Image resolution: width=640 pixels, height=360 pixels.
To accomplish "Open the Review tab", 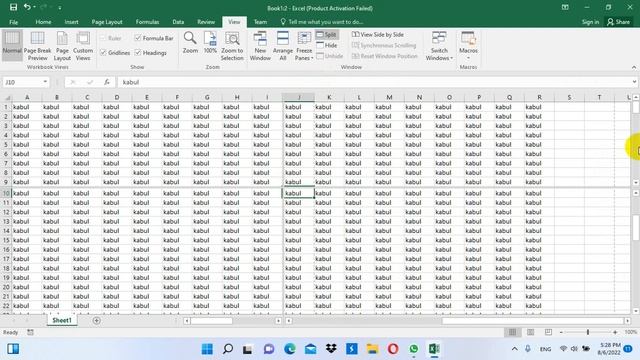I will click(206, 22).
